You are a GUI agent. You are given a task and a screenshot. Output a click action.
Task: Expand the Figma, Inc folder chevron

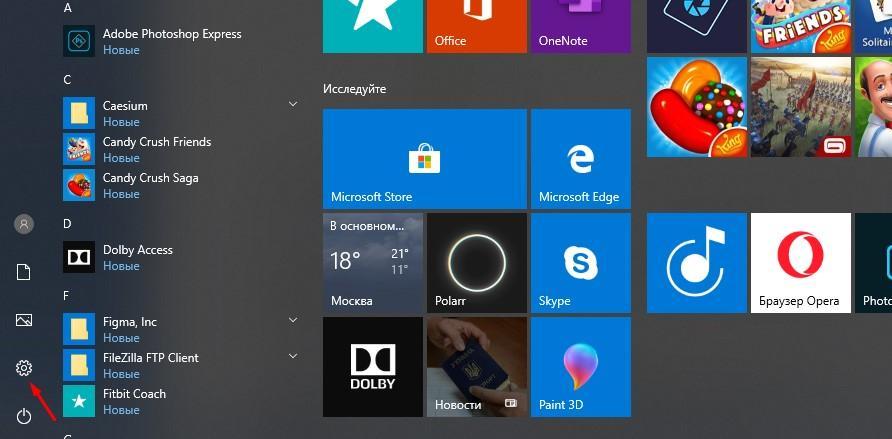[293, 320]
